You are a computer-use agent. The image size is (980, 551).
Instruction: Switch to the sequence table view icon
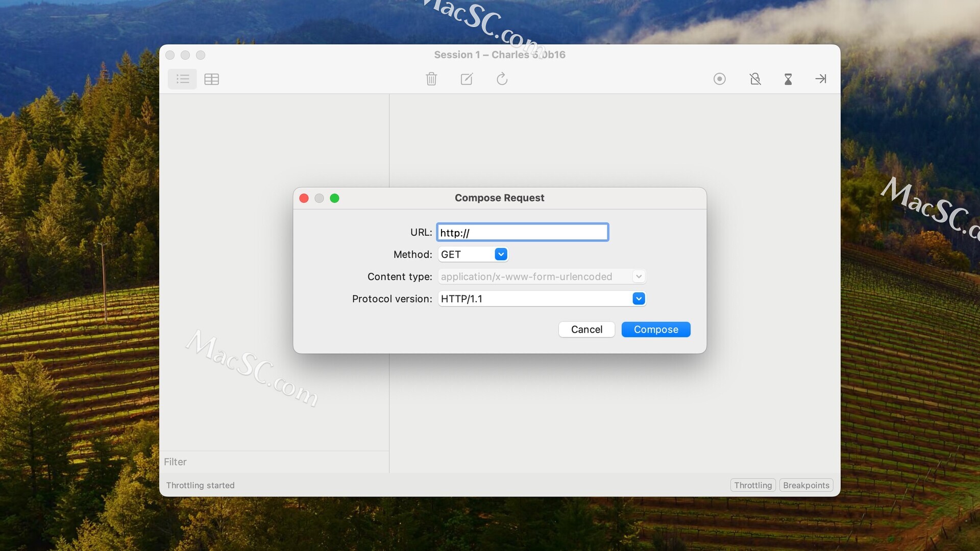point(211,79)
